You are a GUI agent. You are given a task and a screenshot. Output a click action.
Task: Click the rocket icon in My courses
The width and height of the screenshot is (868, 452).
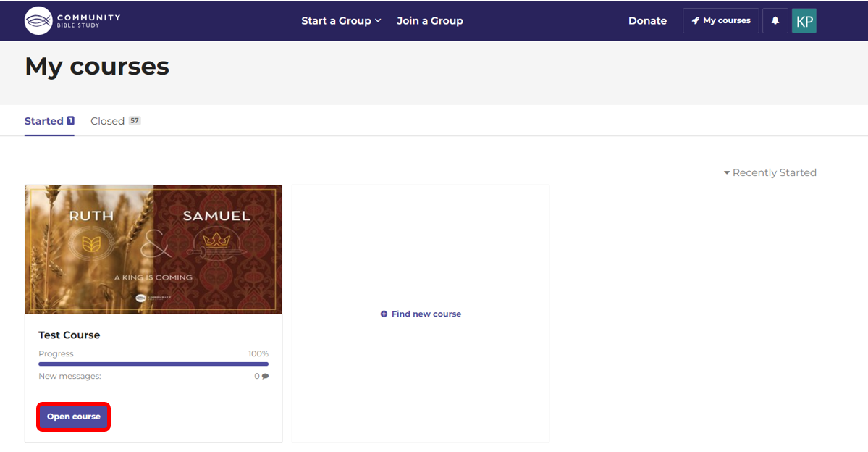click(x=696, y=21)
